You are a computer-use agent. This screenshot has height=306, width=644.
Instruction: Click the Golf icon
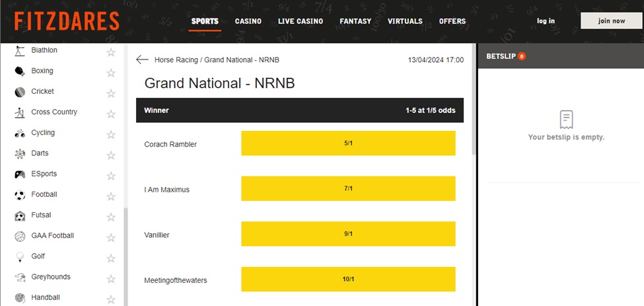click(20, 256)
